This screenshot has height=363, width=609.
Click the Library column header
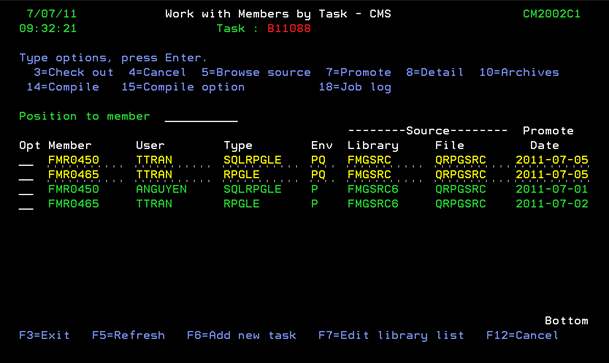click(x=373, y=146)
